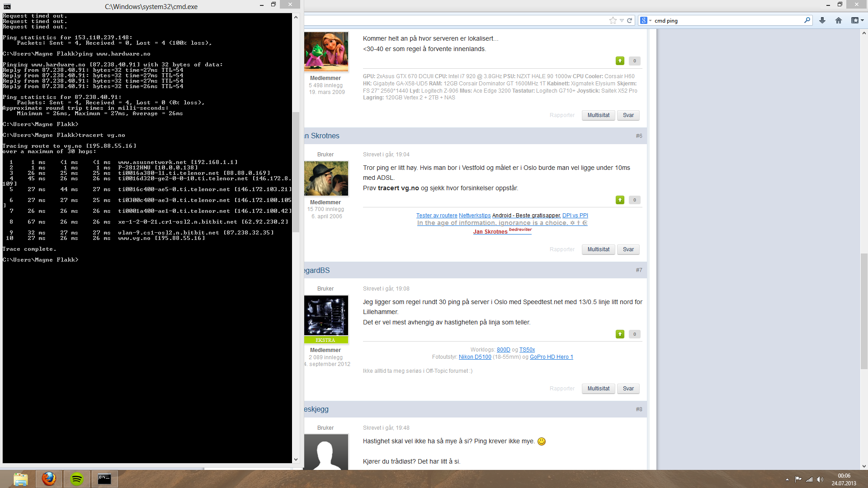Viewport: 868px width, 488px height.
Task: Reply with Svar on post #6
Action: (628, 249)
